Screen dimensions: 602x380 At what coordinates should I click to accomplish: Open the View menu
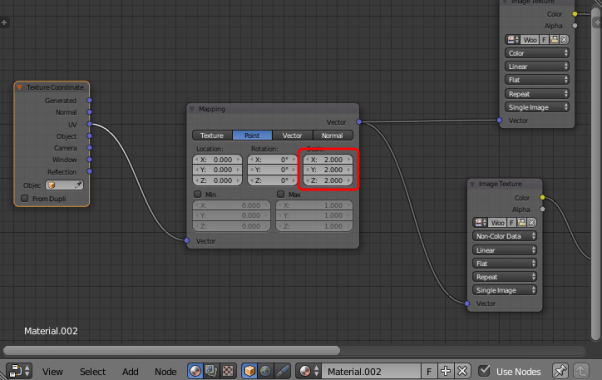[52, 372]
